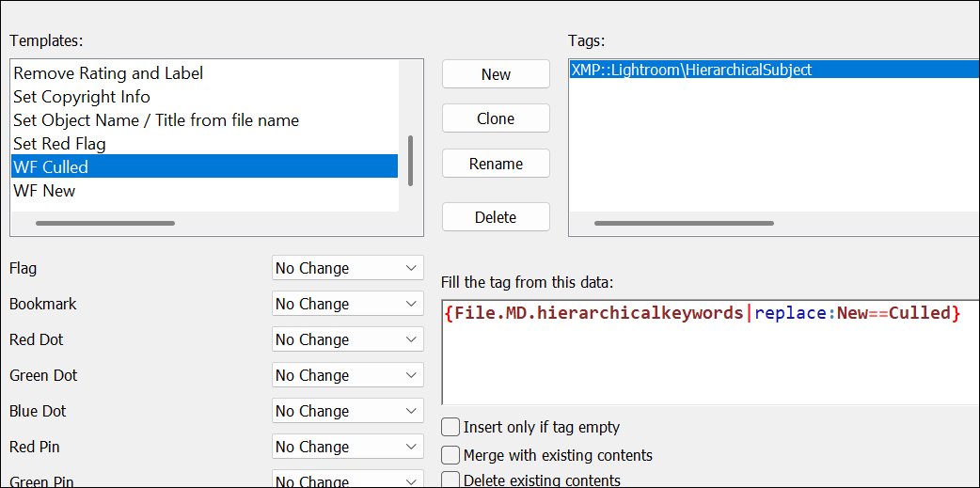This screenshot has height=488, width=980.
Task: Open the Bookmark dropdown
Action: click(x=347, y=304)
